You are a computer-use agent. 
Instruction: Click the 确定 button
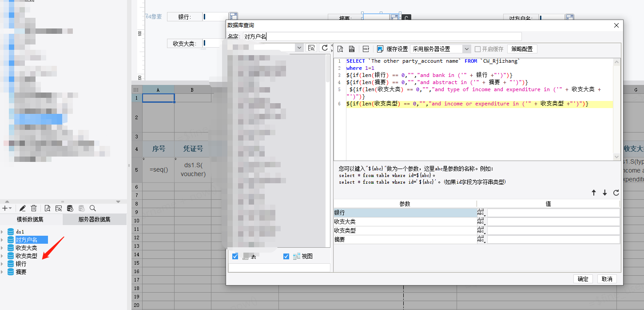(x=583, y=279)
